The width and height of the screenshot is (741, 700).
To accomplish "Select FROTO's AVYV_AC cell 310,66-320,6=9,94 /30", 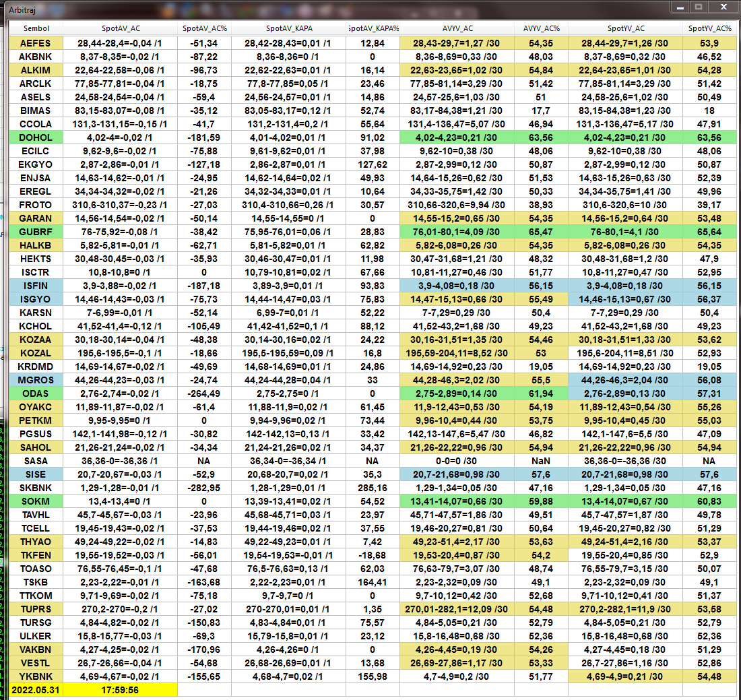I will pyautogui.click(x=457, y=205).
